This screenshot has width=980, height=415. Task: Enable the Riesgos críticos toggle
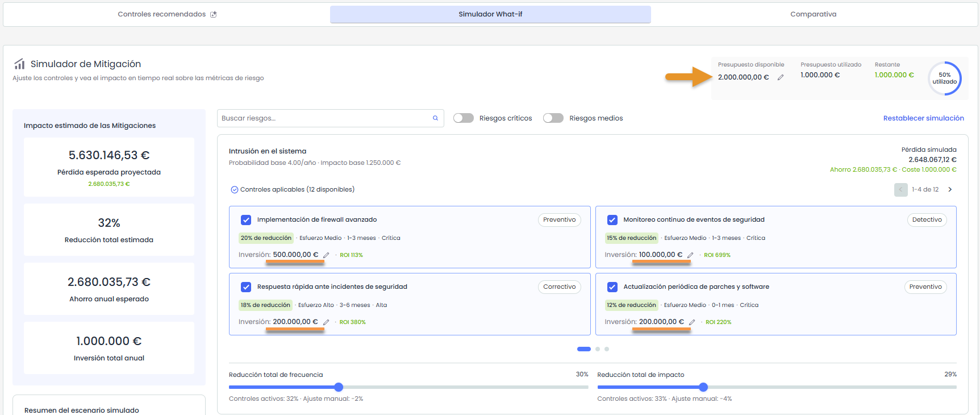click(464, 118)
